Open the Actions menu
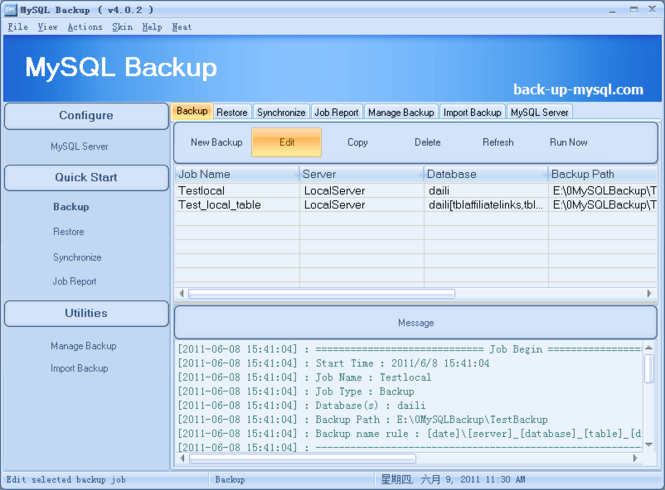665x490 pixels. click(85, 27)
